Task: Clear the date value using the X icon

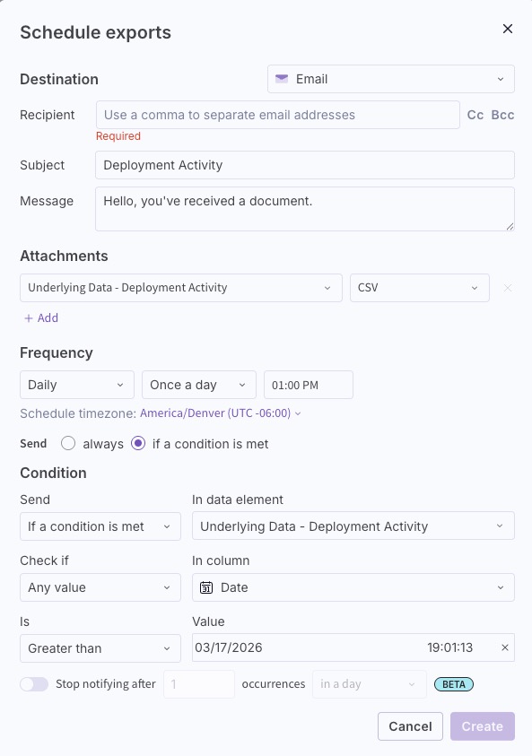Action: point(505,647)
